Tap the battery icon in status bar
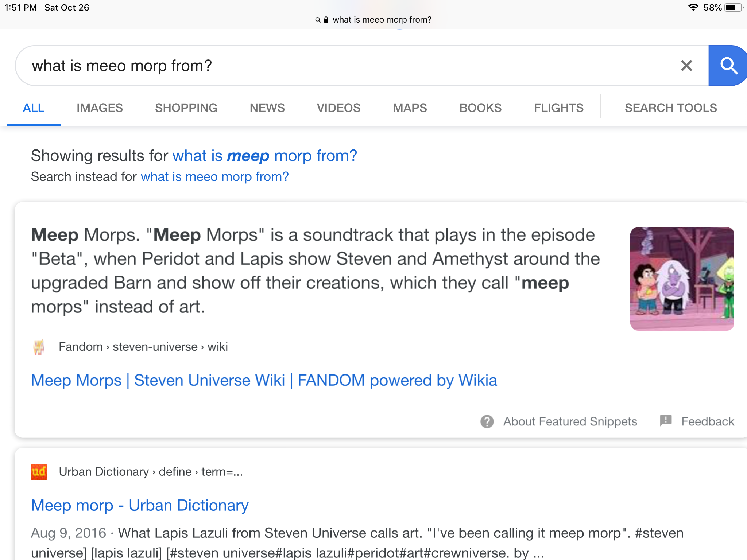Screen dimensions: 747x560 [733, 8]
